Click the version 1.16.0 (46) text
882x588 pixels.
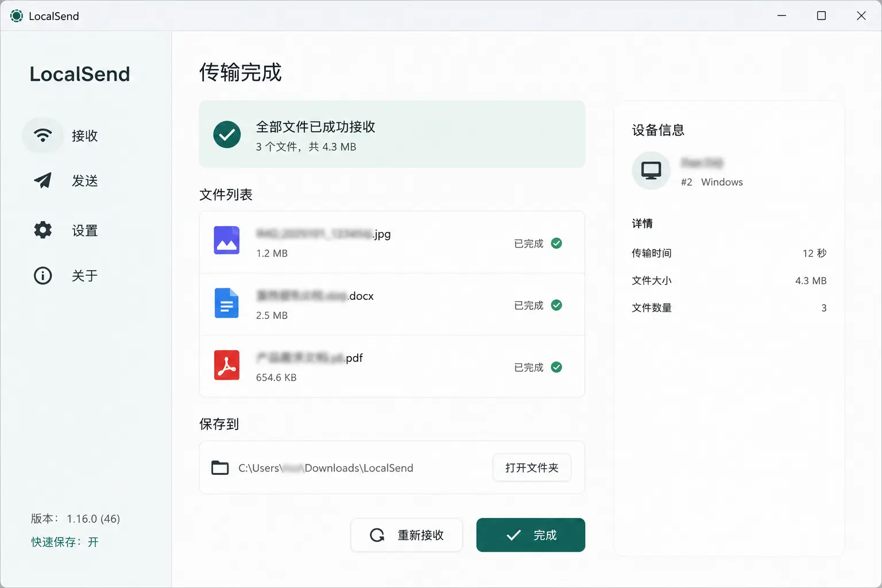point(75,519)
